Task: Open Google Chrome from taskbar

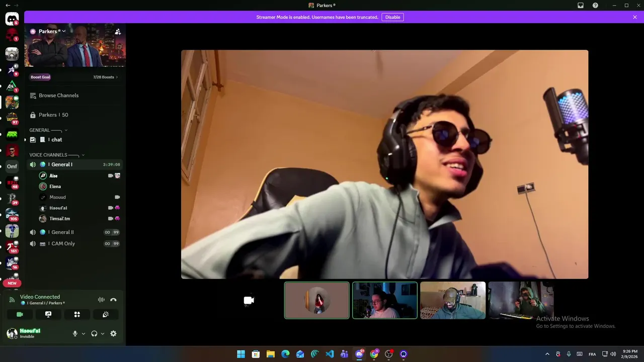Action: [x=374, y=354]
